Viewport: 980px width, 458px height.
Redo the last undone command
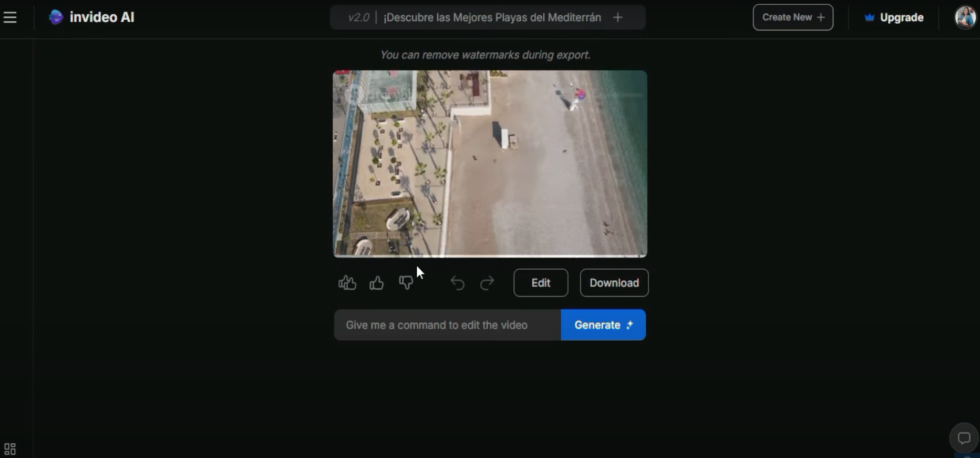tap(487, 283)
